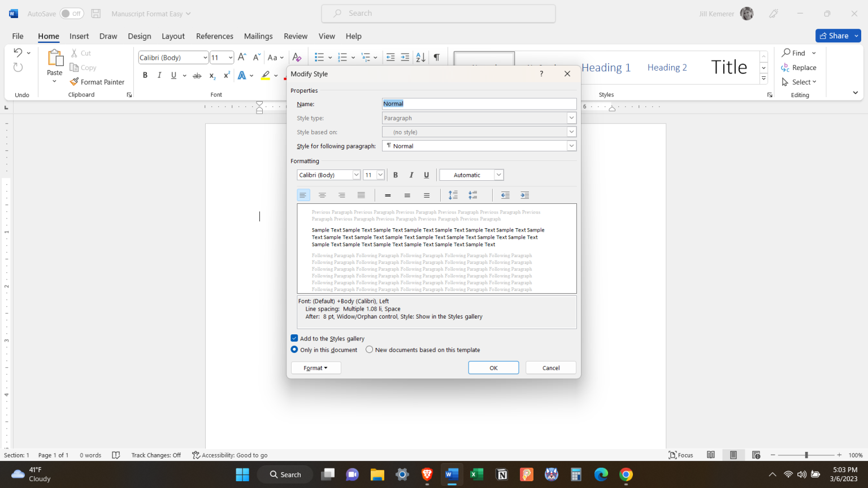Click the Share button
The image size is (868, 488).
pos(834,36)
